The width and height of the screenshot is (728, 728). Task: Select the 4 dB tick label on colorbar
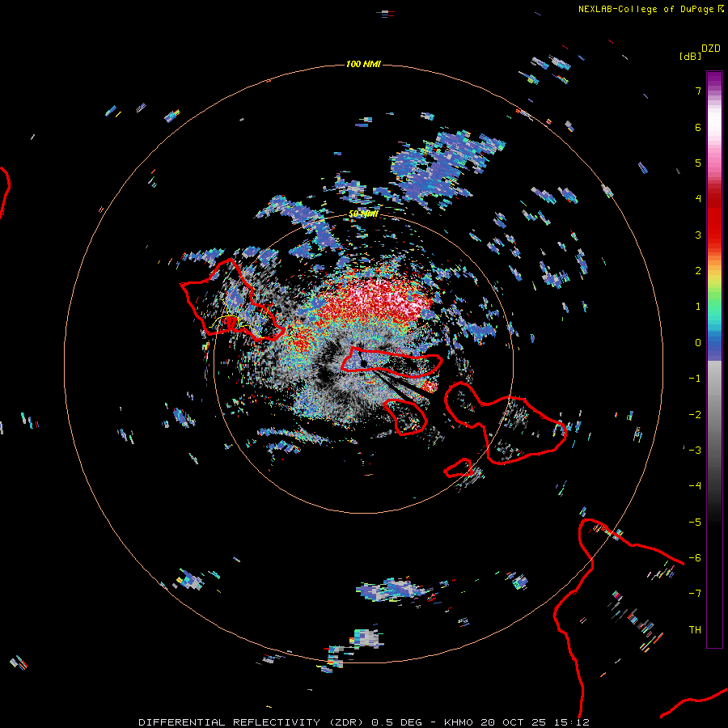point(698,199)
